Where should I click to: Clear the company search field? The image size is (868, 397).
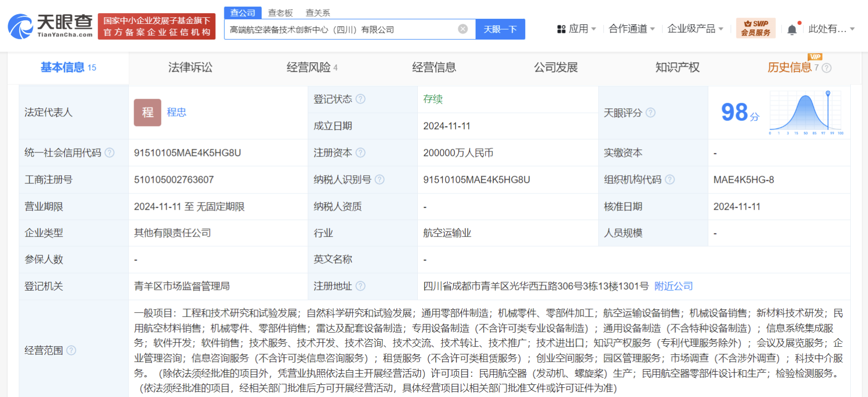click(x=462, y=29)
